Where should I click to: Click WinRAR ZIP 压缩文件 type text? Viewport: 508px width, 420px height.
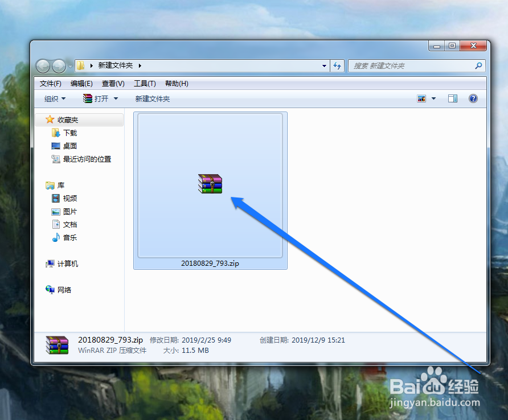[112, 351]
